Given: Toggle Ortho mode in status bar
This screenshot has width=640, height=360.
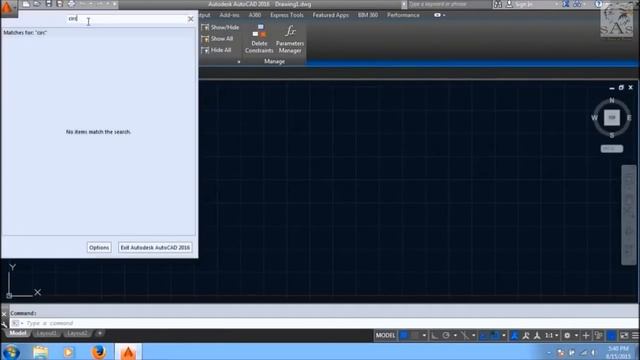Looking at the screenshot, I should (x=435, y=336).
